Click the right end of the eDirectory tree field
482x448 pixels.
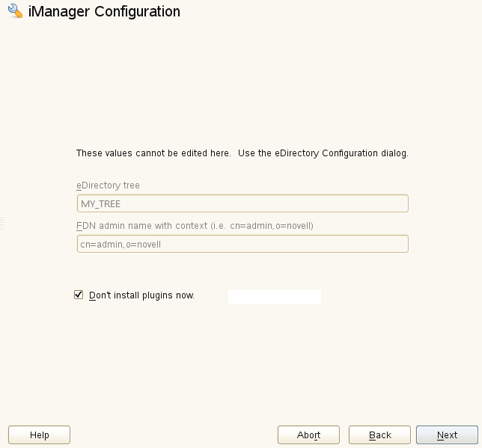coord(400,203)
